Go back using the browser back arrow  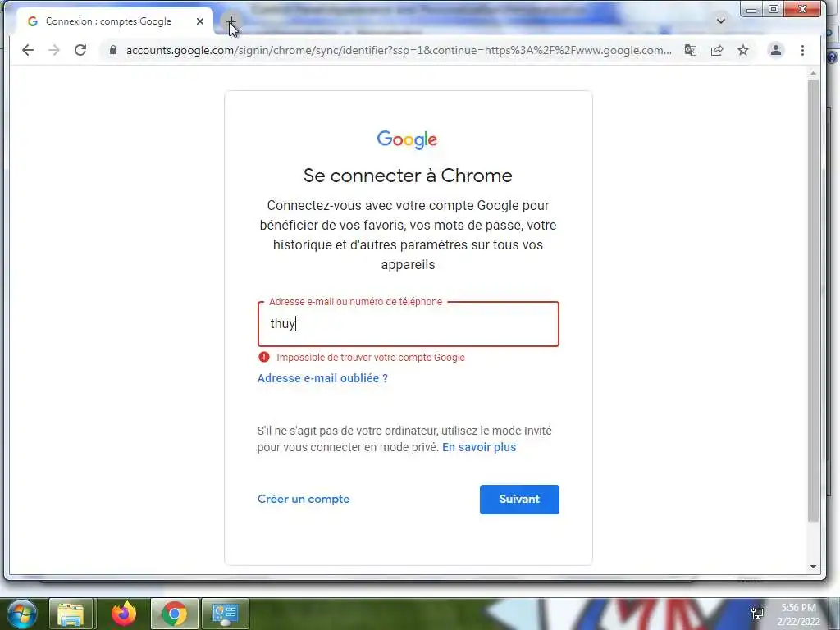27,50
